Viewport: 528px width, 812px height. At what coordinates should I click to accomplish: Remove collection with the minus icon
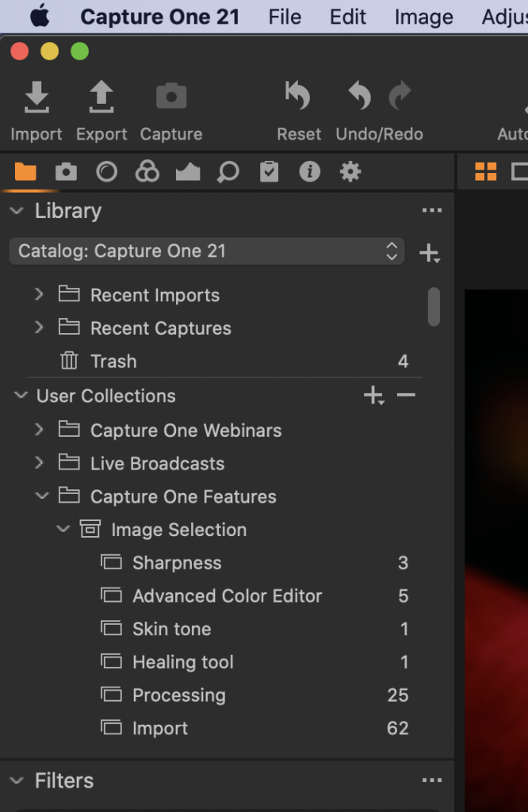coord(406,395)
